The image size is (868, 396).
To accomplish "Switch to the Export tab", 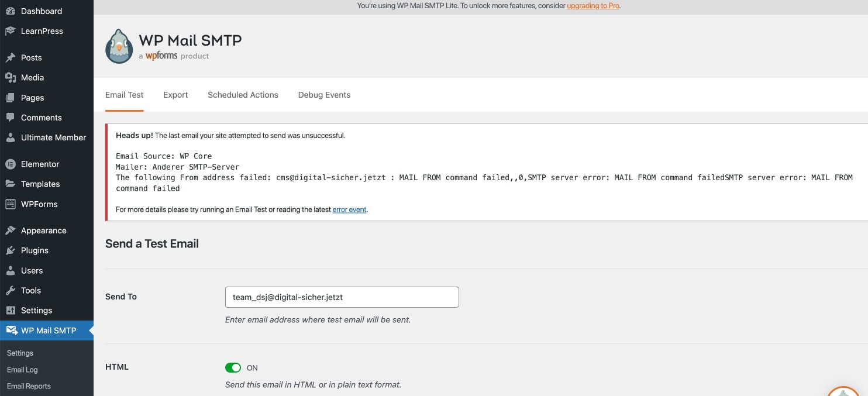I will (175, 95).
